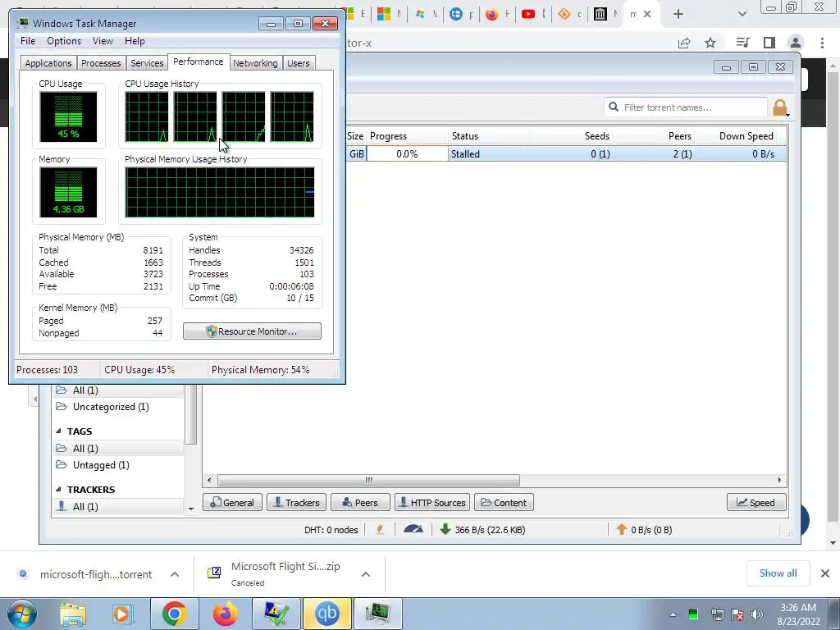This screenshot has height=630, width=840.
Task: Click Chrome share page icon
Action: click(x=684, y=43)
